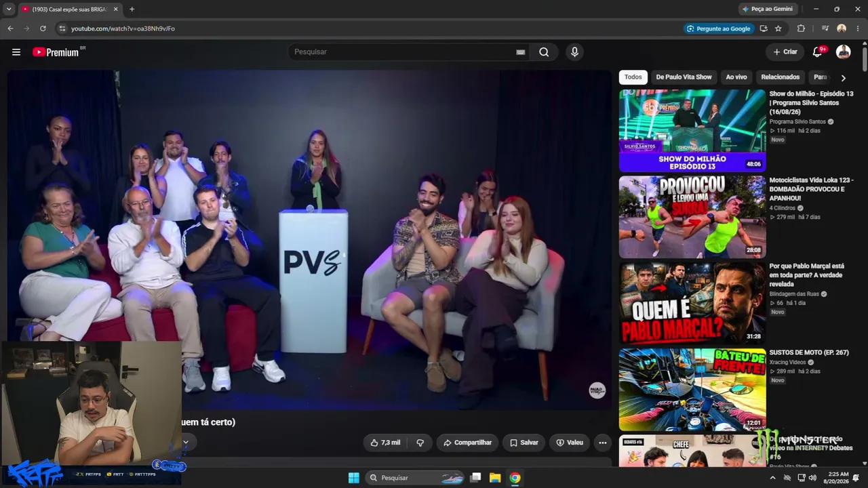Click the address bar URL
This screenshot has height=488, width=868.
click(x=123, y=28)
